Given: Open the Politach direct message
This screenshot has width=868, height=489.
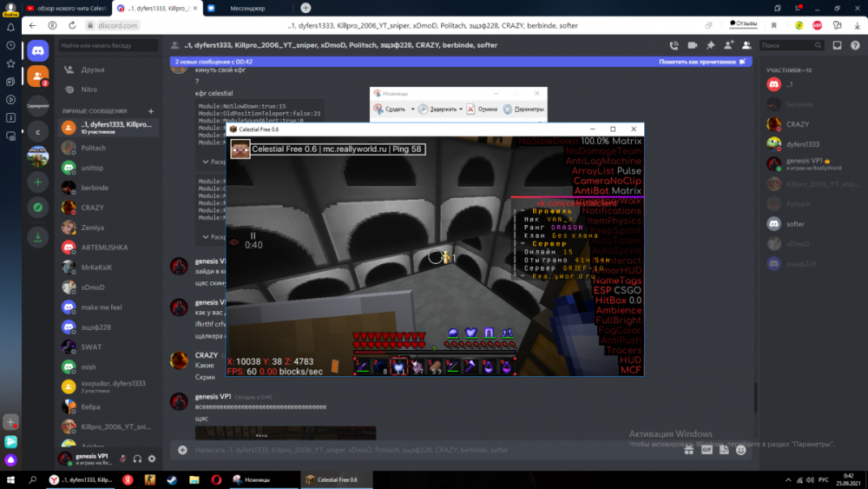Looking at the screenshot, I should click(108, 148).
